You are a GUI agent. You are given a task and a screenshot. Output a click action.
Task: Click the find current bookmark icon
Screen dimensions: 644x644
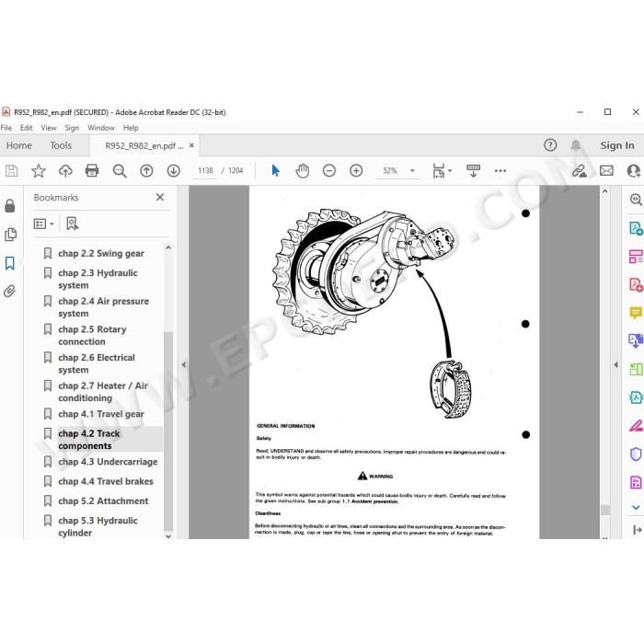[73, 224]
